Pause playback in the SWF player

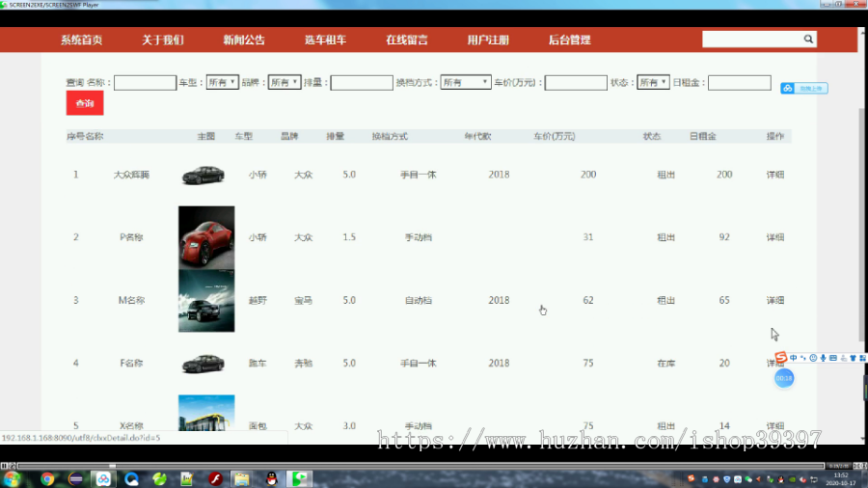coord(4,466)
